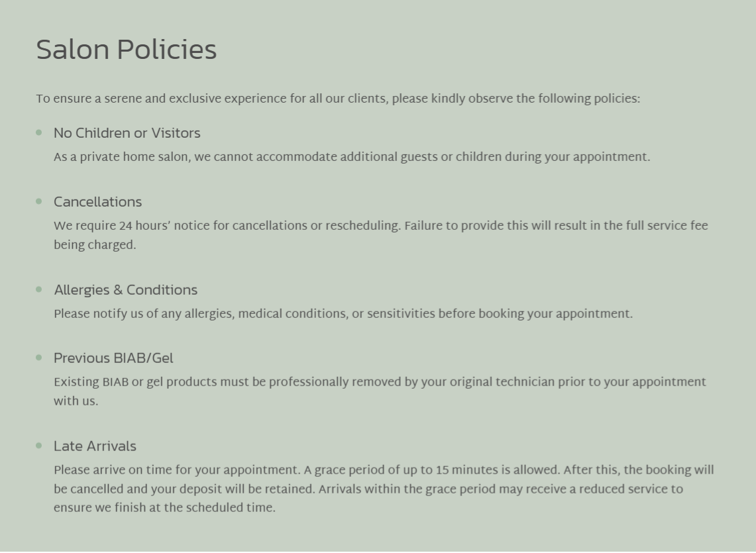The height and width of the screenshot is (553, 756).
Task: Click the bullet dot beside Late Arrivals
Action: (39, 446)
